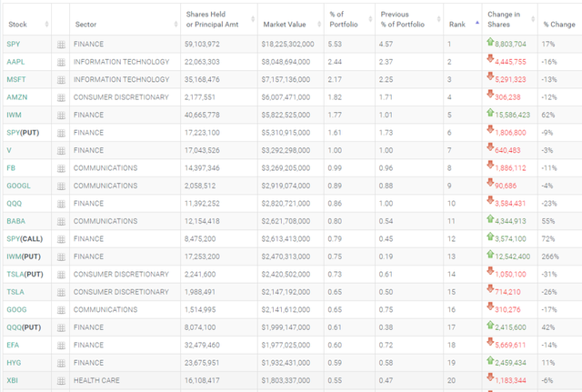582x392 pixels.
Task: Click change in shares 12,542,400
Action: coord(512,256)
